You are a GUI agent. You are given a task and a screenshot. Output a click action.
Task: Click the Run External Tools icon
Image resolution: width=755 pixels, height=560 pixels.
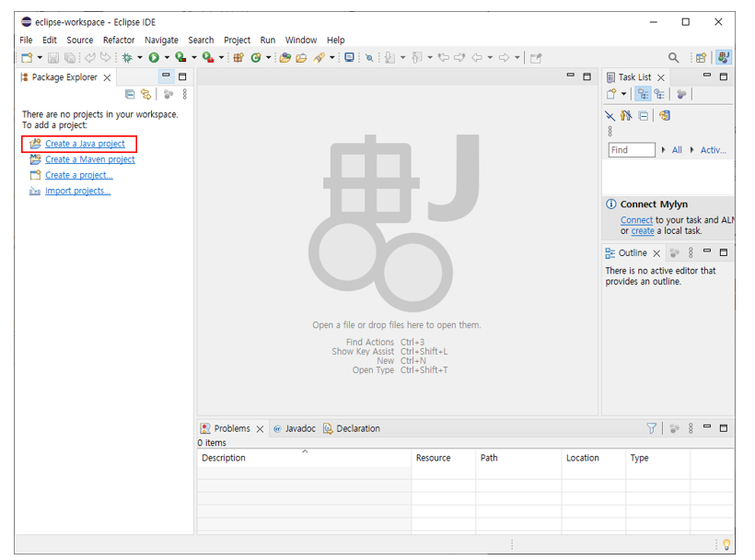[x=208, y=58]
